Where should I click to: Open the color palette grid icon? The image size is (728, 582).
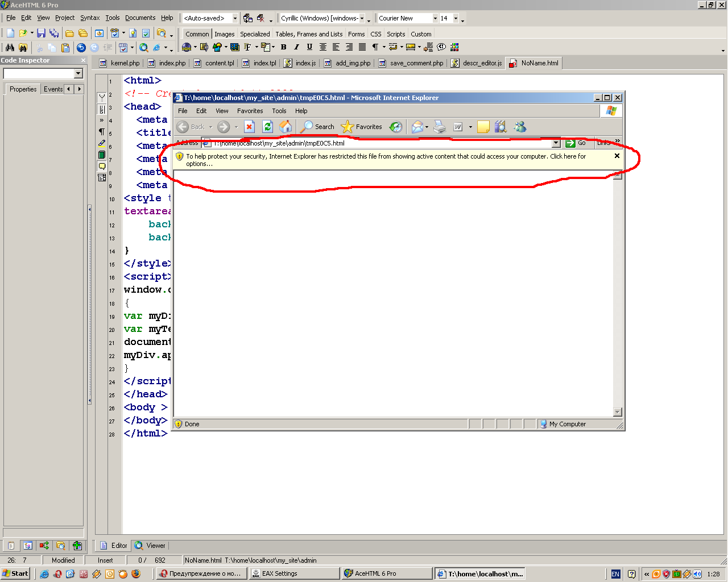pyautogui.click(x=454, y=47)
